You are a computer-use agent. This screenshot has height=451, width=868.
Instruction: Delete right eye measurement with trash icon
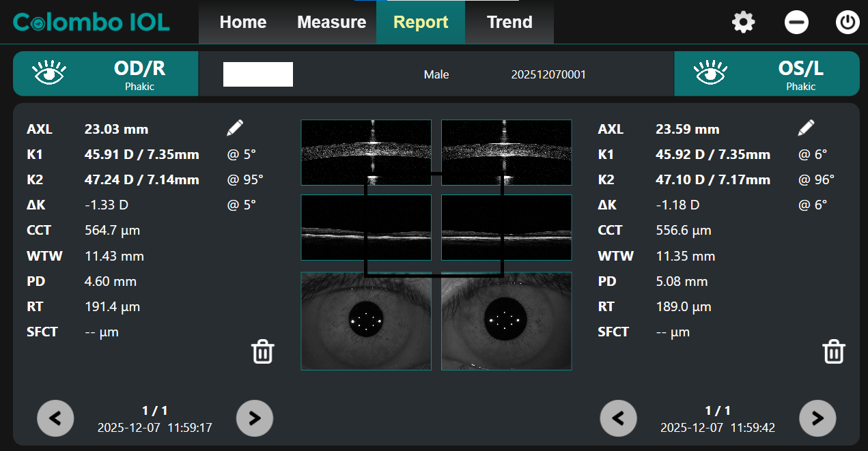click(263, 352)
